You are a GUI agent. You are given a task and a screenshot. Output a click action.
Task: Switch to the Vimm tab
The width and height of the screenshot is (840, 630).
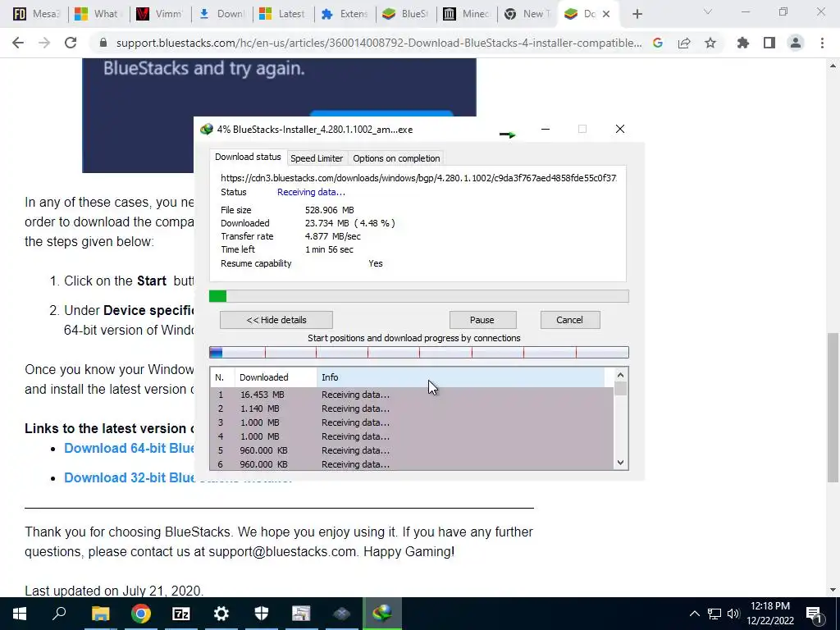[159, 14]
